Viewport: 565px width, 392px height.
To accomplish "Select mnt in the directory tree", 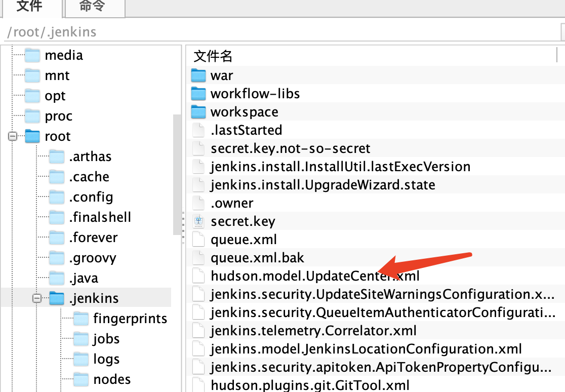I will (x=57, y=75).
